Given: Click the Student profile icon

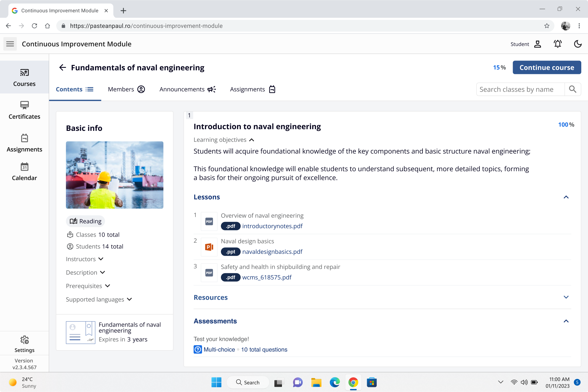Looking at the screenshot, I should tap(537, 44).
